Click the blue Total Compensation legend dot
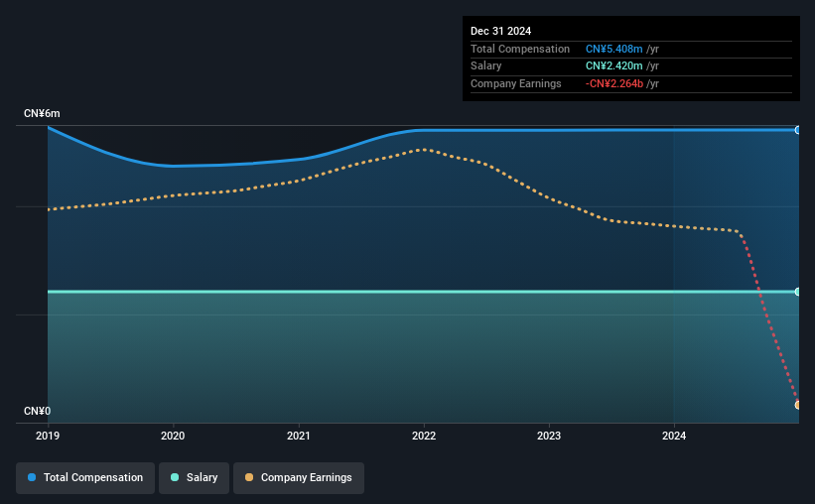This screenshot has height=504, width=815. coord(32,477)
